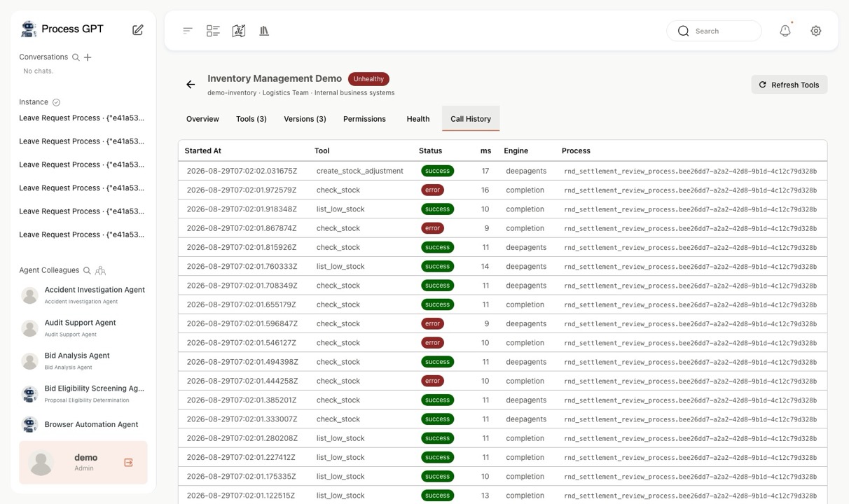The width and height of the screenshot is (849, 504).
Task: Focus the Search input field
Action: [x=714, y=31]
